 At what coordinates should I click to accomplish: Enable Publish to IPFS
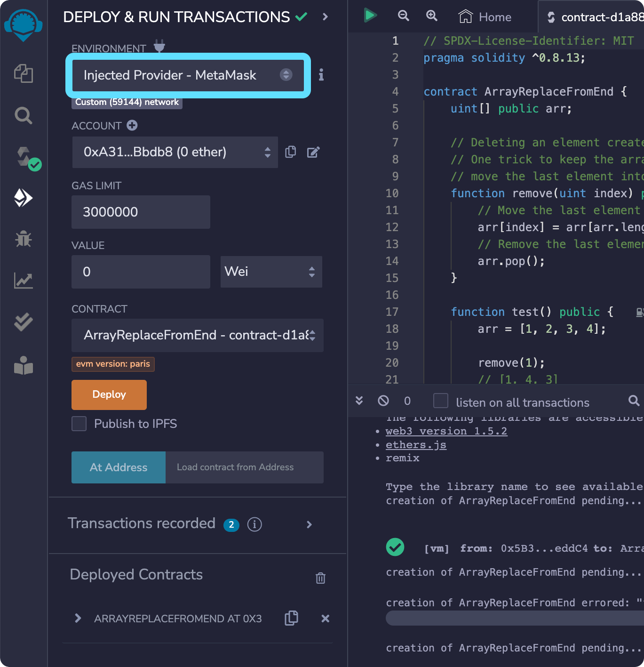[79, 424]
